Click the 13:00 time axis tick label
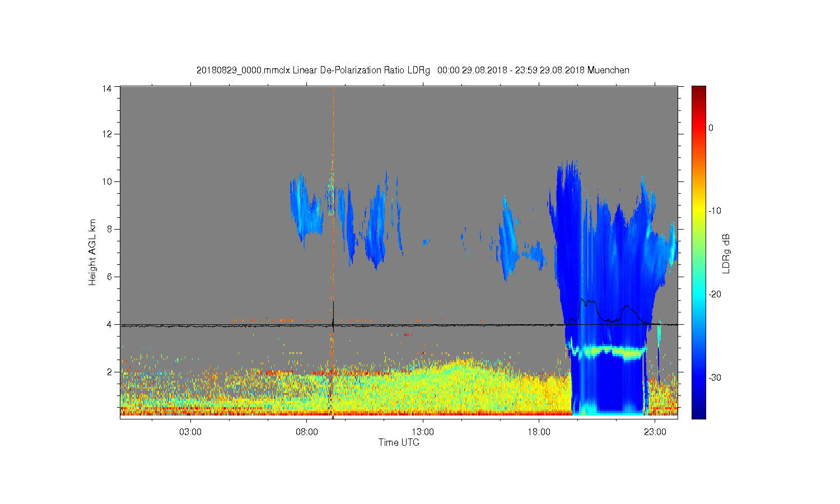This screenshot has height=504, width=840. (423, 432)
